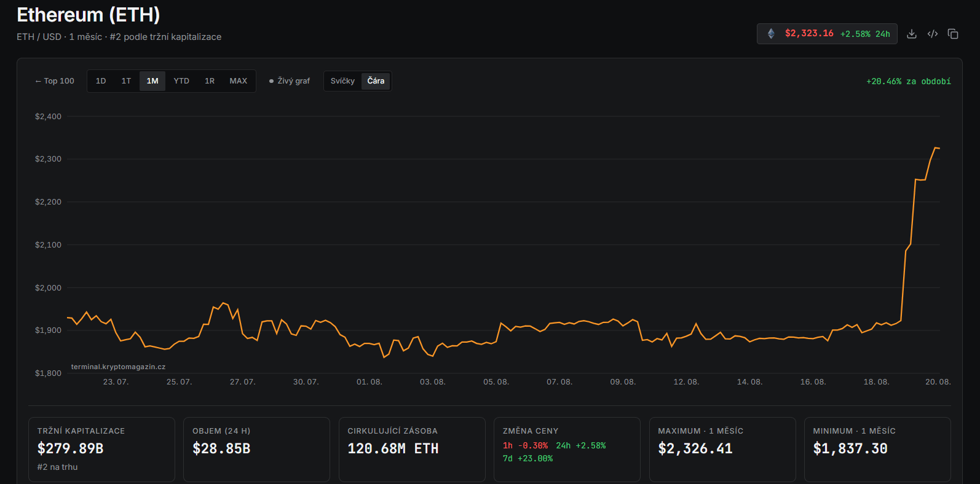The width and height of the screenshot is (980, 484).
Task: Click the Objem (24 H) $28.85B card
Action: (x=256, y=450)
